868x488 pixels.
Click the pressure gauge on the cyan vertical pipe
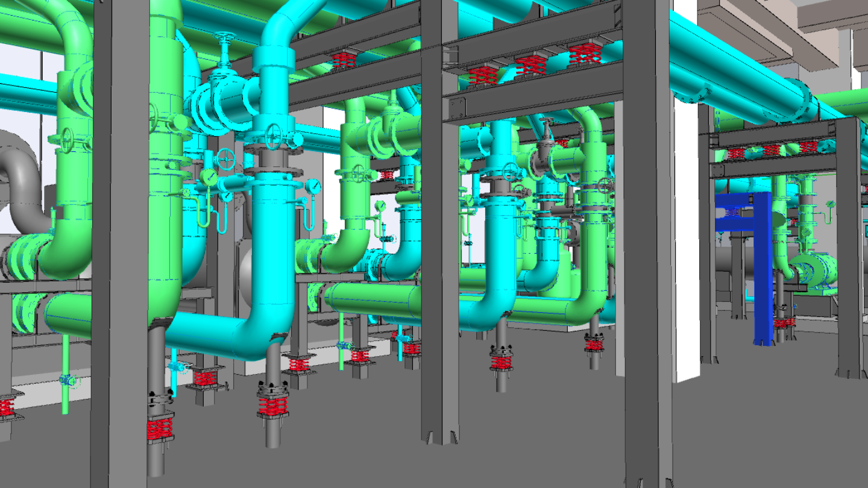click(x=313, y=187)
